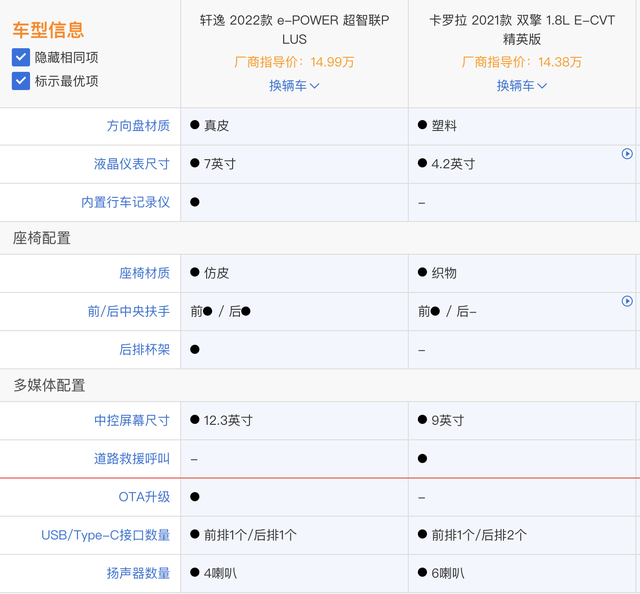Click 仿皮 seat material value
This screenshot has height=594, width=640.
click(x=216, y=273)
